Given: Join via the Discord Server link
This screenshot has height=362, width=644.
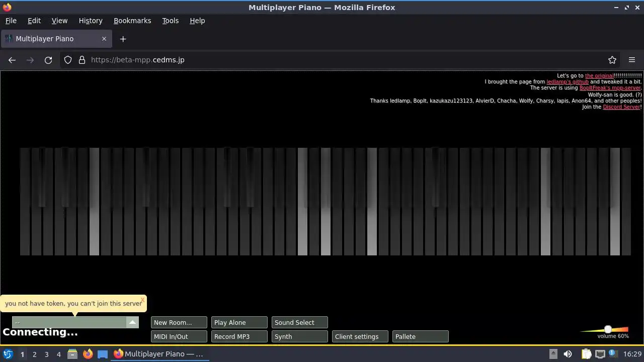Looking at the screenshot, I should 621,107.
